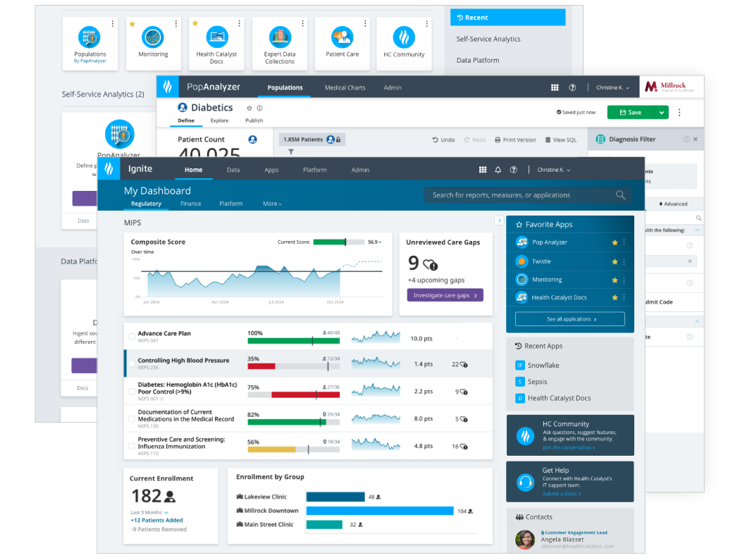
Task: Open the Christine K. user menu in Ignite
Action: pyautogui.click(x=553, y=170)
